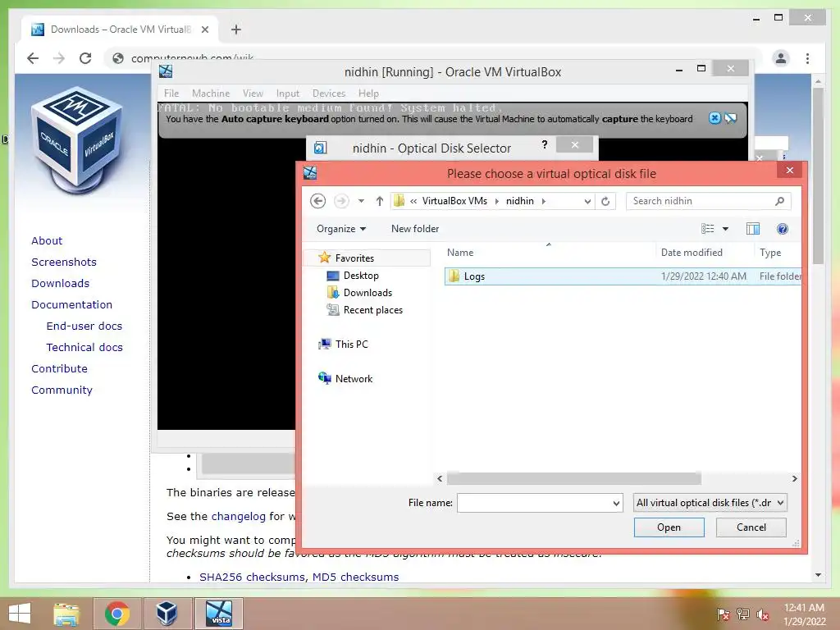
Task: Go back in the file dialog
Action: tap(317, 202)
